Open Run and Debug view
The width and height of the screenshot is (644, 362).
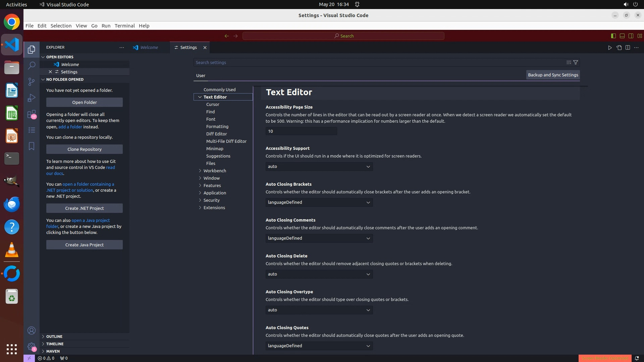tap(32, 98)
